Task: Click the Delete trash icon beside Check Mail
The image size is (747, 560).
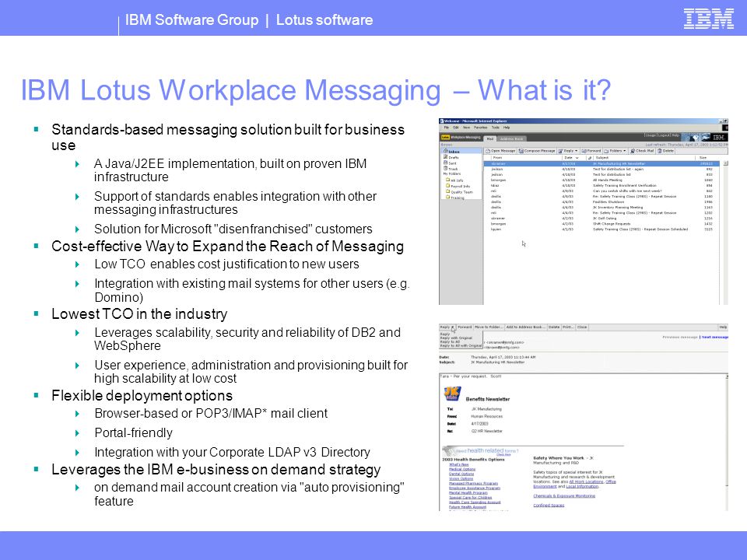Action: tap(660, 150)
